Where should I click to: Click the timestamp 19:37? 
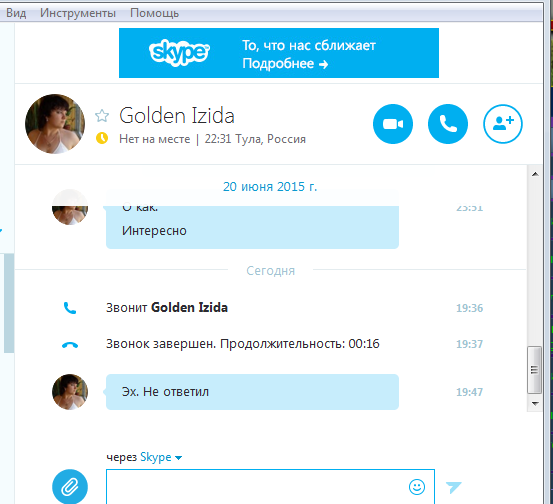tap(469, 344)
